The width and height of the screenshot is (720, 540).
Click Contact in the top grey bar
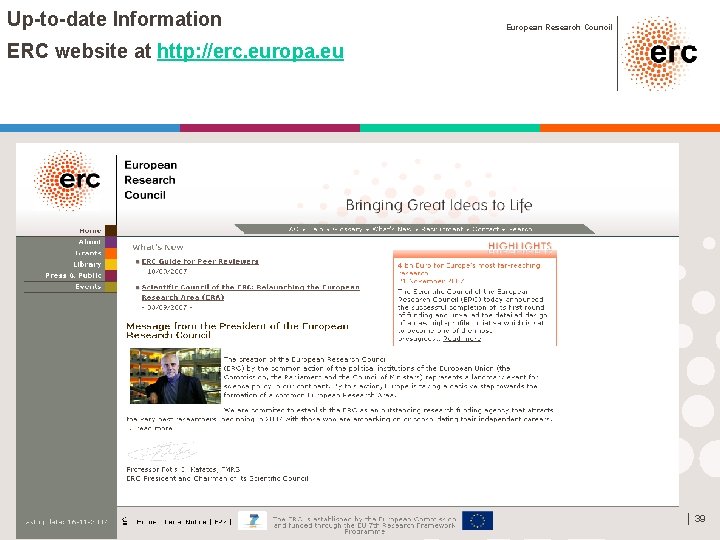(486, 229)
